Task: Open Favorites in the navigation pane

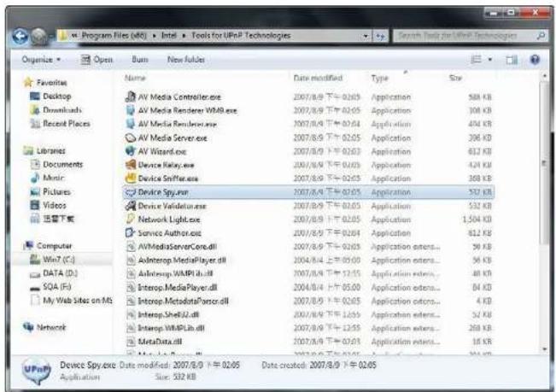Action: coord(52,83)
